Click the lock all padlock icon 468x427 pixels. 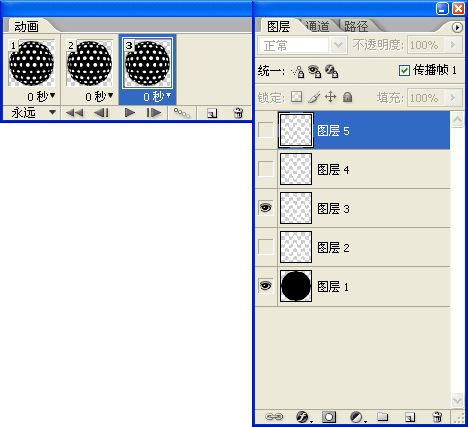(x=347, y=97)
